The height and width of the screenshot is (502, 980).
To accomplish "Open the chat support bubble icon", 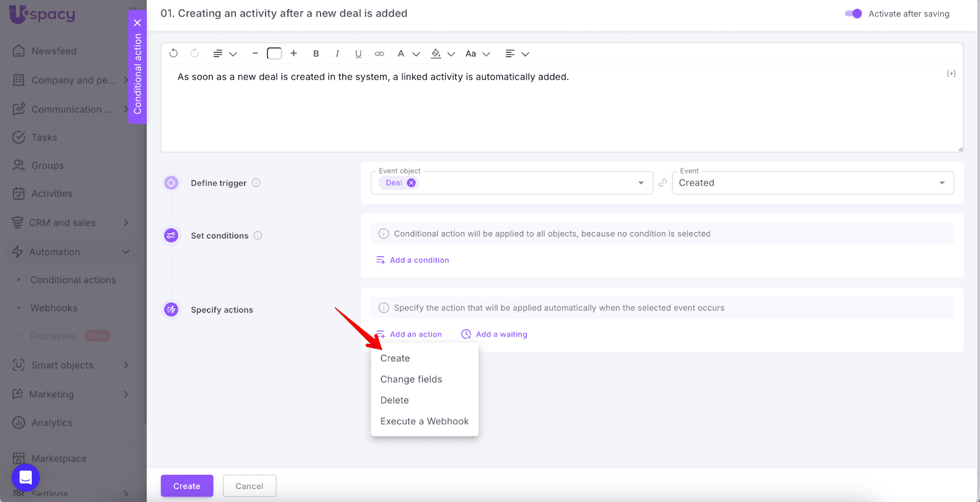I will [x=26, y=477].
